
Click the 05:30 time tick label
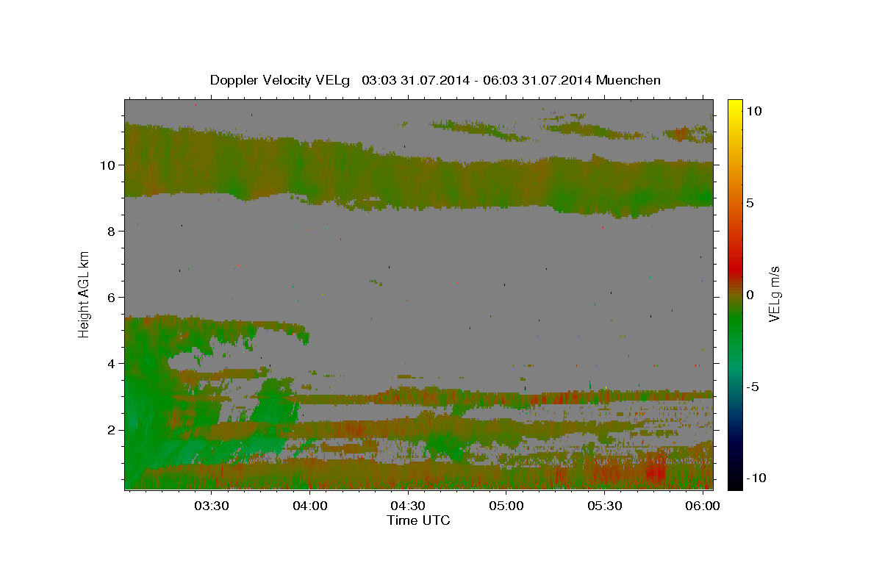pos(605,506)
